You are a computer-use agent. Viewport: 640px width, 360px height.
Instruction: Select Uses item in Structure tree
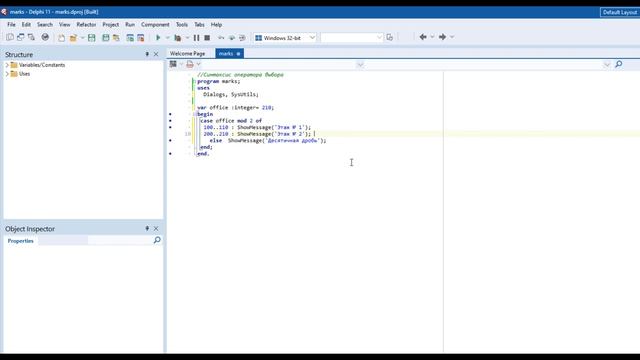pyautogui.click(x=24, y=74)
